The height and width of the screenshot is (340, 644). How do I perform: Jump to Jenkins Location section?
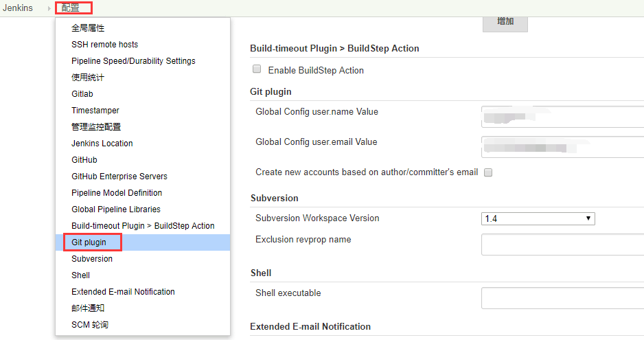pos(102,143)
